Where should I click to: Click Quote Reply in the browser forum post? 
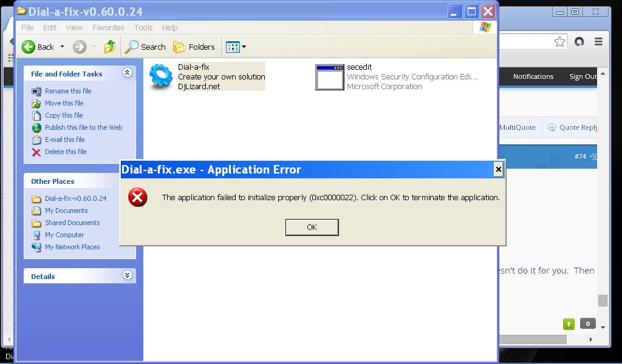572,127
